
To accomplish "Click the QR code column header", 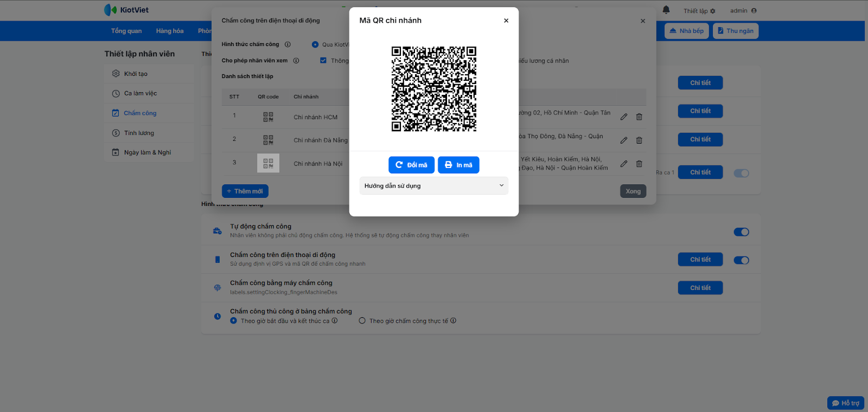I will tap(268, 97).
